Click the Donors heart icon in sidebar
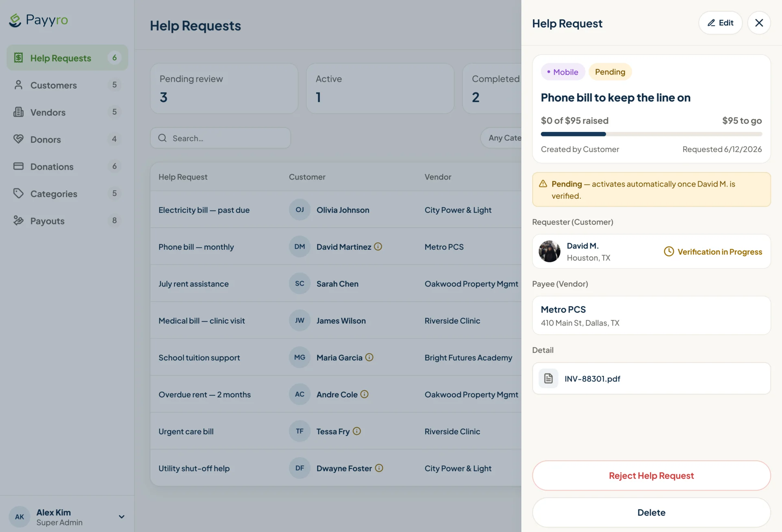Image resolution: width=782 pixels, height=532 pixels. point(18,139)
